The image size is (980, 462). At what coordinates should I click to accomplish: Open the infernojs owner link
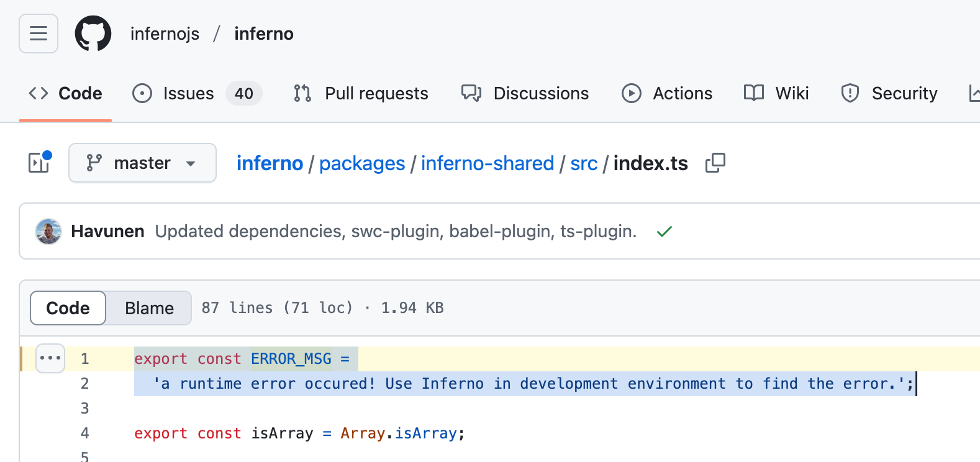(165, 34)
